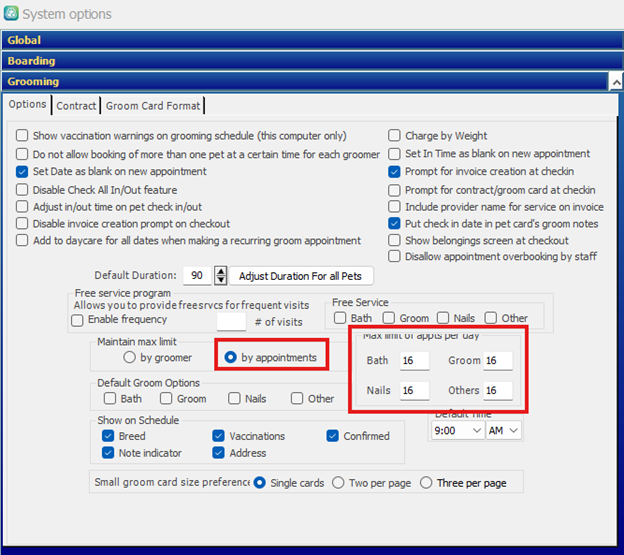Check Do not allow booking more than one pet

tap(22, 154)
